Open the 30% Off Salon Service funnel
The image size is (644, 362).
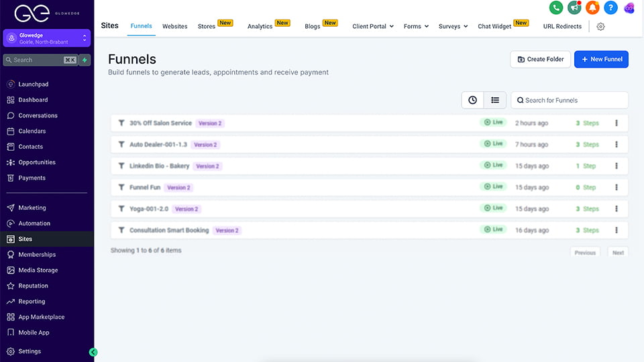click(160, 123)
